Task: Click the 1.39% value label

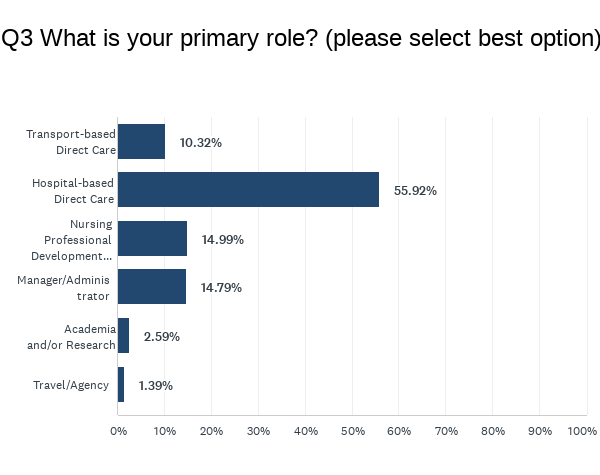Action: 155,385
